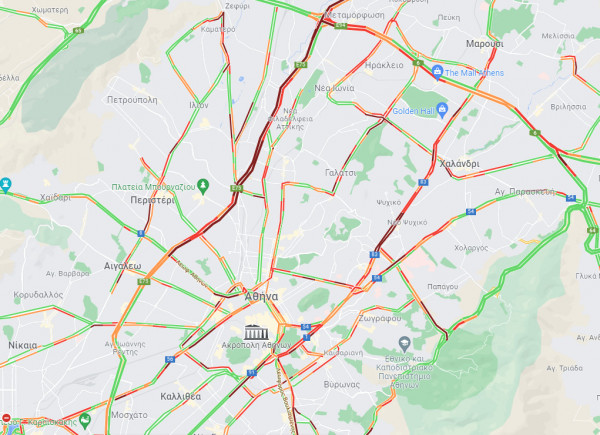
Task: Click the Ζωγράφου area label
Action: coord(380,318)
